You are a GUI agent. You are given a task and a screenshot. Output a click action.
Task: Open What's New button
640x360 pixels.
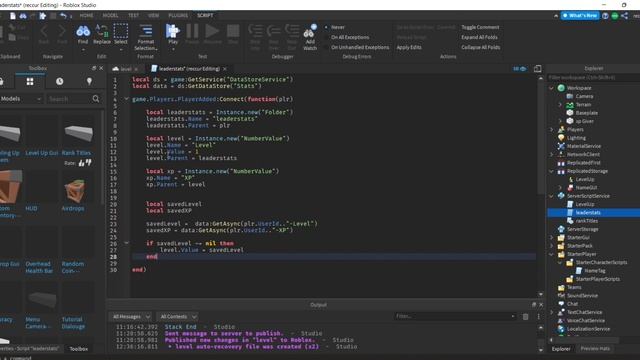pyautogui.click(x=580, y=16)
